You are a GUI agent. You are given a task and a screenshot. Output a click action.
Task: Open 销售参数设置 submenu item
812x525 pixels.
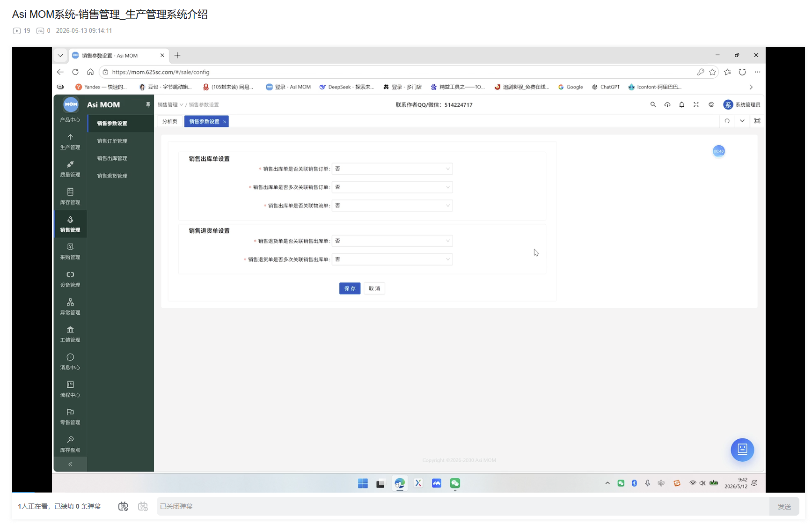(120, 123)
